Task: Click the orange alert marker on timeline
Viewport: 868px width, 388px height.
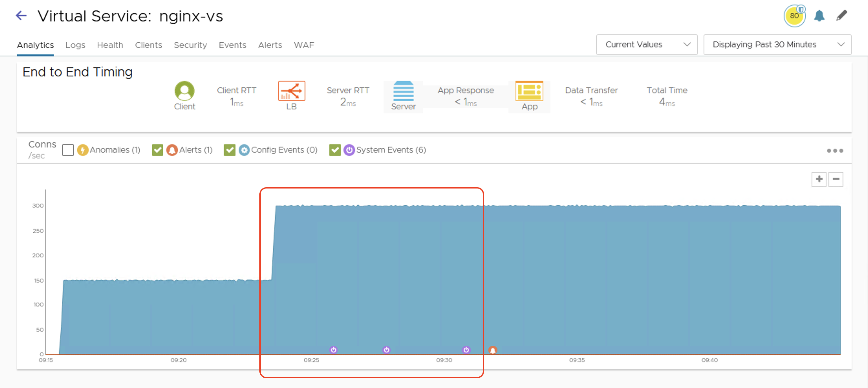Action: tap(493, 350)
